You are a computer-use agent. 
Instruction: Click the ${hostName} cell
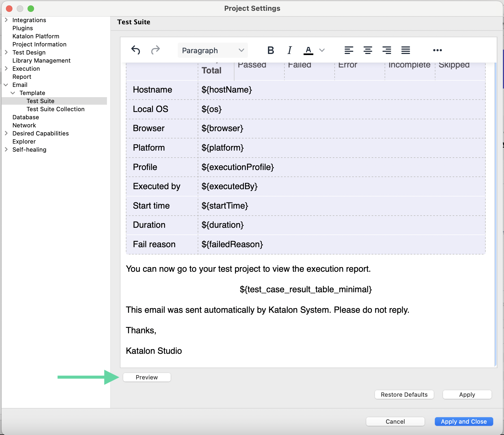[341, 90]
